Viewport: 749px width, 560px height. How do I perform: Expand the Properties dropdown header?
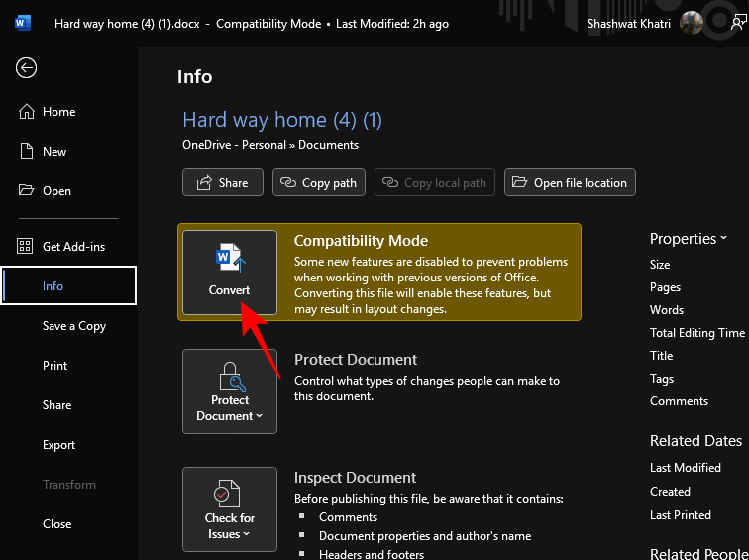pos(688,239)
